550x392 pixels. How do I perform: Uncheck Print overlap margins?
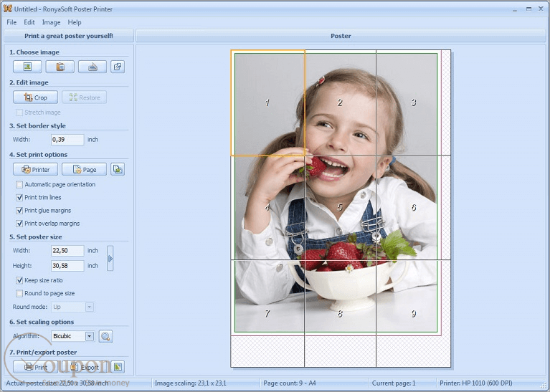coord(19,224)
